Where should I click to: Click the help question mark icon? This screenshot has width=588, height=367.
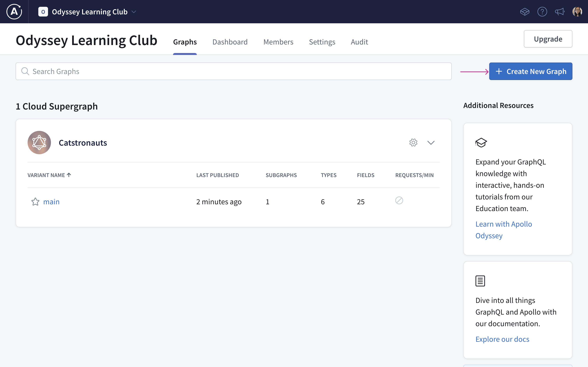pyautogui.click(x=542, y=11)
